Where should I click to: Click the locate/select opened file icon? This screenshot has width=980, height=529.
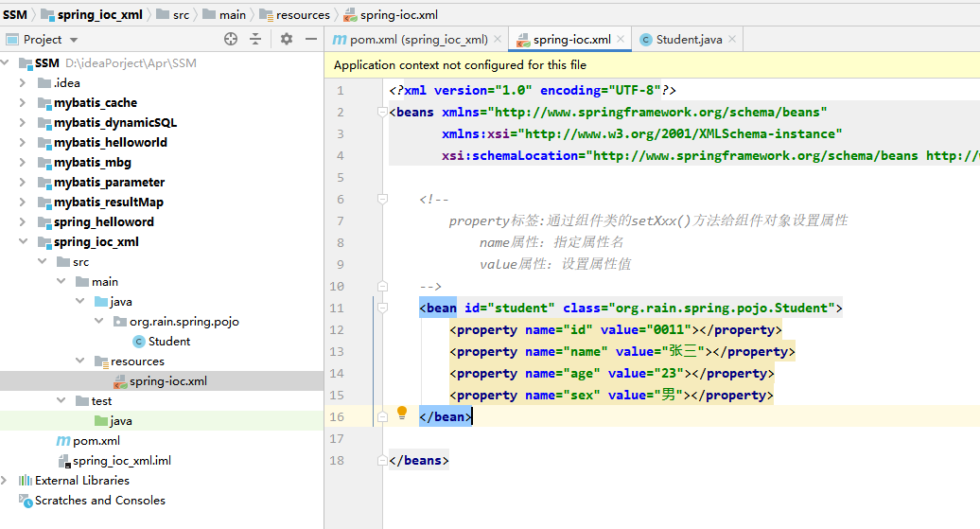click(x=231, y=39)
